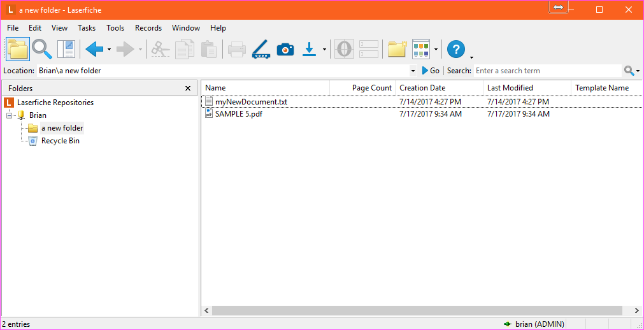Click the Print icon
644x330 pixels.
point(237,49)
